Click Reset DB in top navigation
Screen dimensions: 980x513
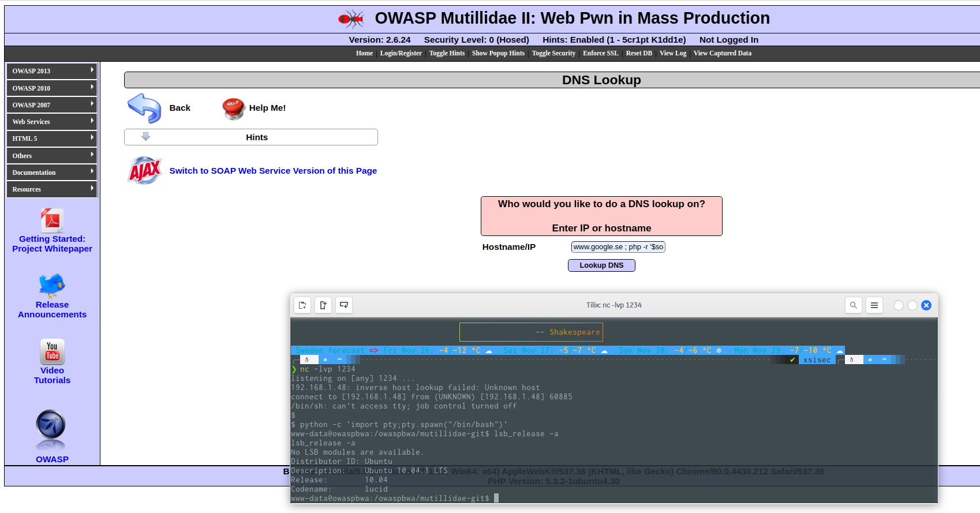pos(639,53)
